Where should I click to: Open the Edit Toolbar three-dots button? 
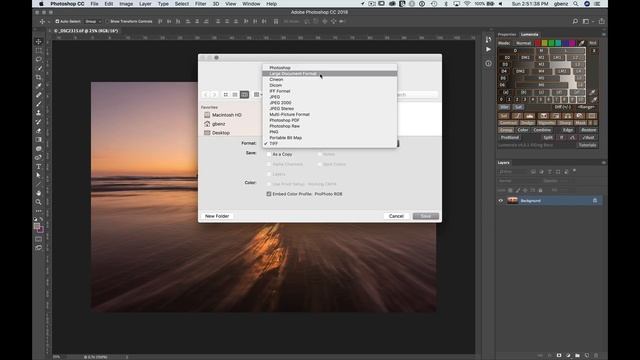coord(39,211)
